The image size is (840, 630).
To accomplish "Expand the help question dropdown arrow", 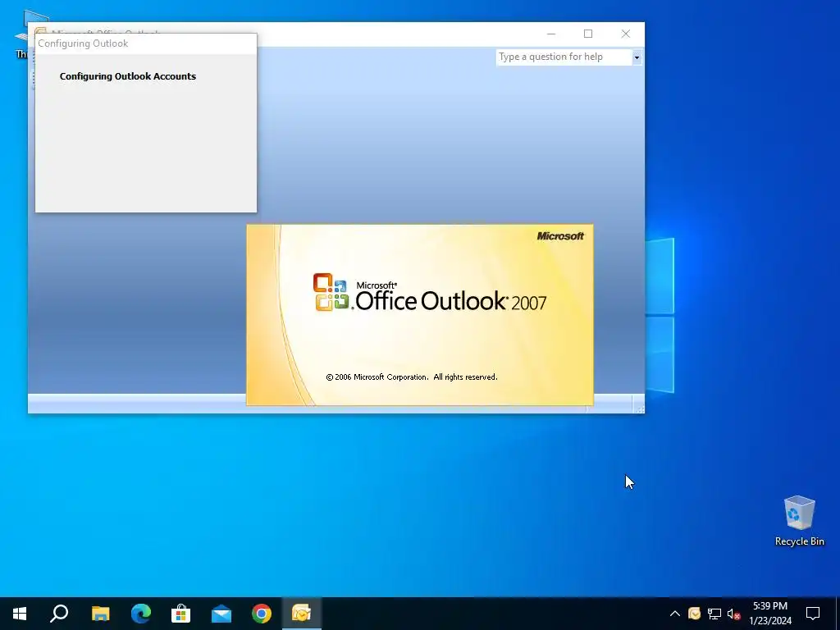I will click(x=637, y=57).
